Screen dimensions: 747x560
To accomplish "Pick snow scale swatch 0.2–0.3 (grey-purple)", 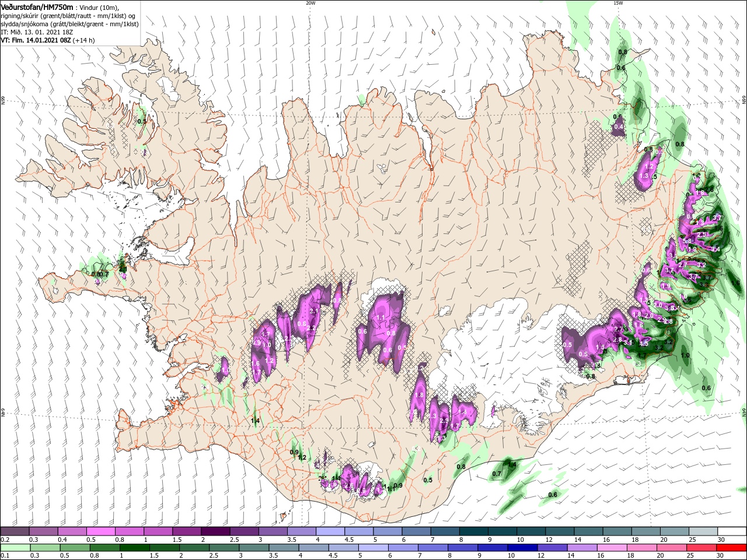I will point(15,531).
